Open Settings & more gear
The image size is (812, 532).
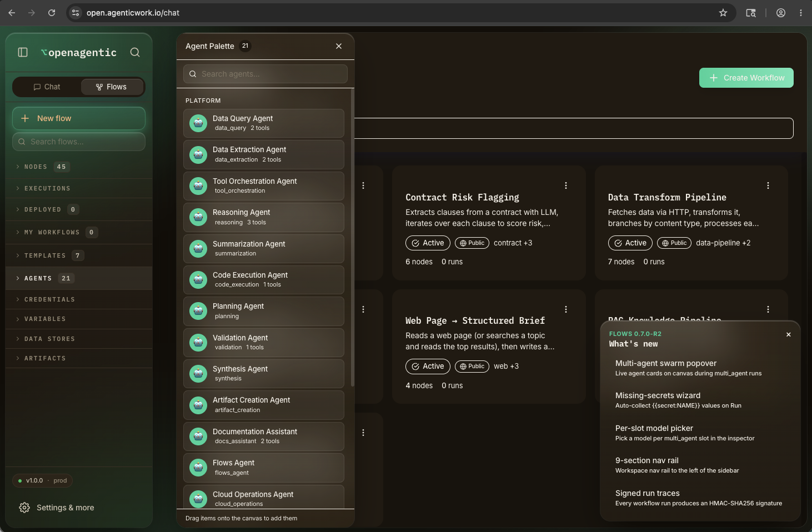(x=24, y=508)
